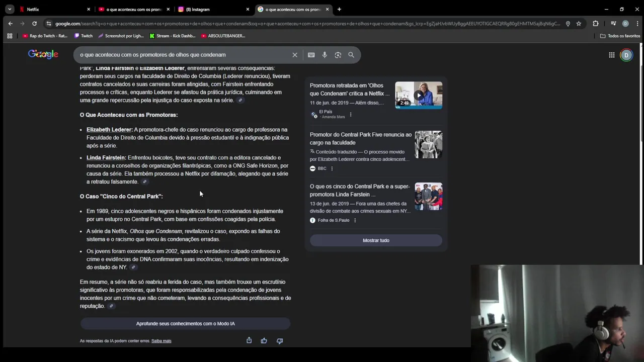Click heading 'O Que Aconteceu com as Promotoras:'

[x=129, y=115]
